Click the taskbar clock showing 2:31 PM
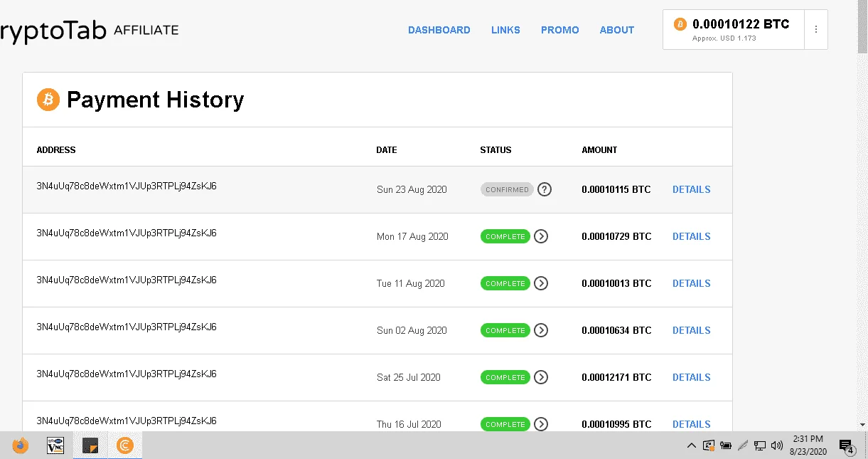Viewport: 868px width, 459px height. [808, 445]
